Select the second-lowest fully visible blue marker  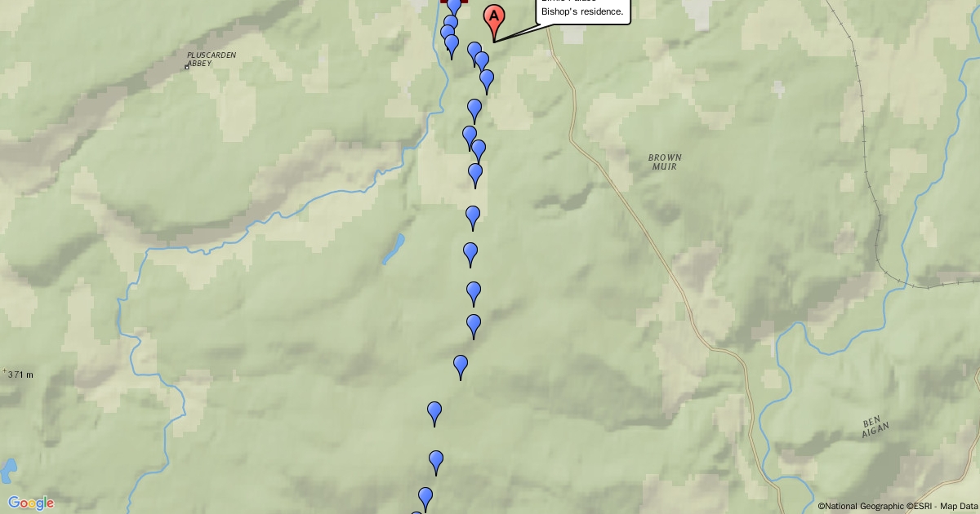click(x=436, y=463)
